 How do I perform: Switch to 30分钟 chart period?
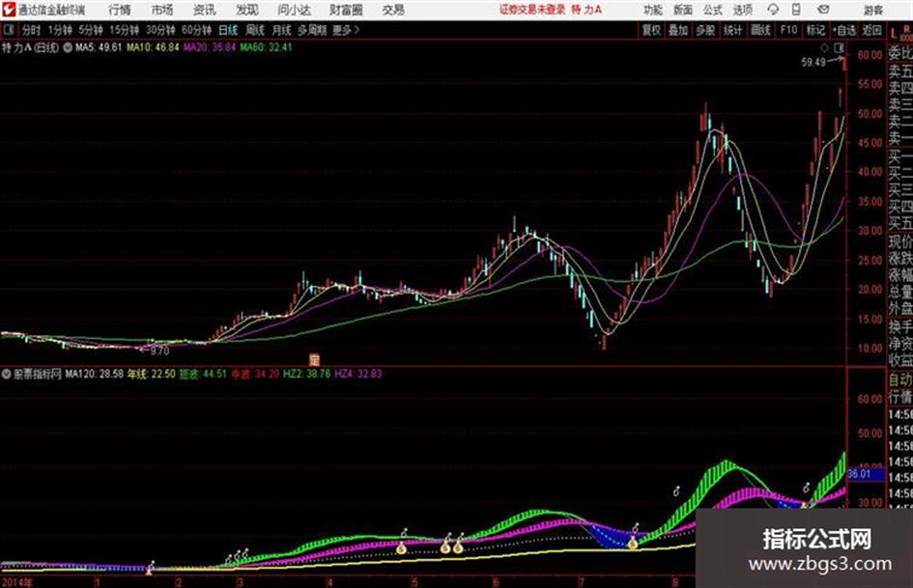[x=160, y=30]
